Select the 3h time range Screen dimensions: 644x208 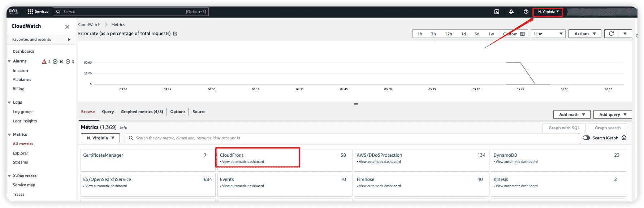pos(433,34)
